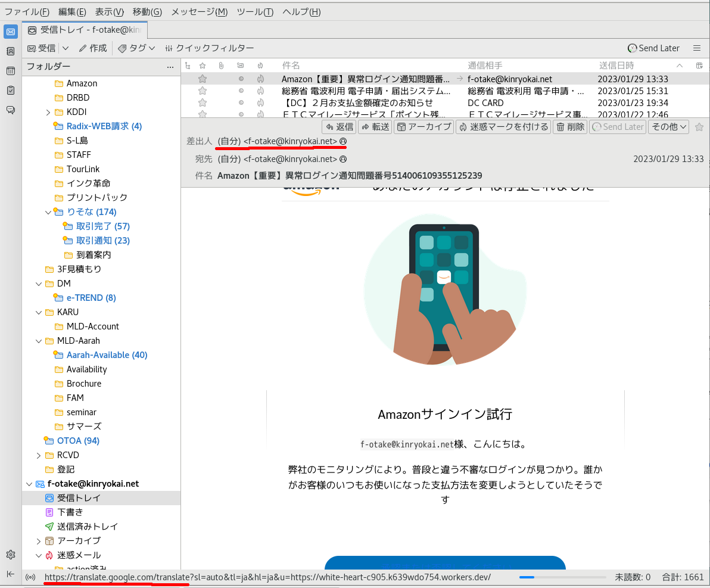Collapse the KARU folder
Viewport: 710px width, 588px height.
[39, 313]
